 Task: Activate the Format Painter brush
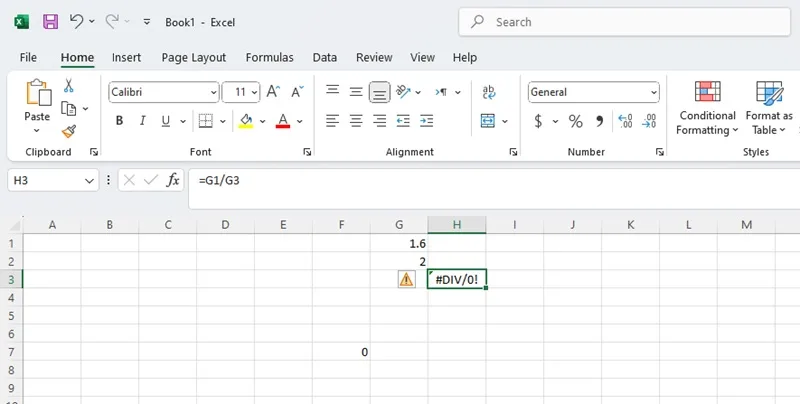click(69, 132)
